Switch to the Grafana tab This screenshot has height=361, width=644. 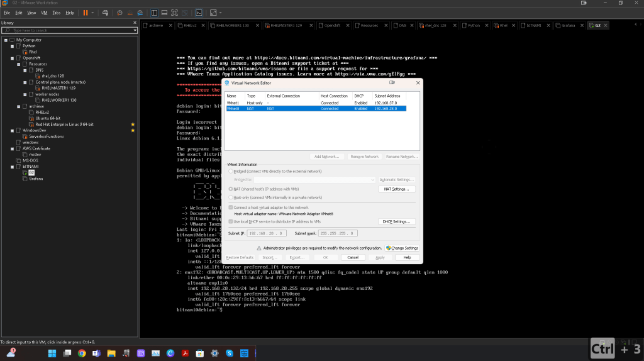pyautogui.click(x=568, y=25)
